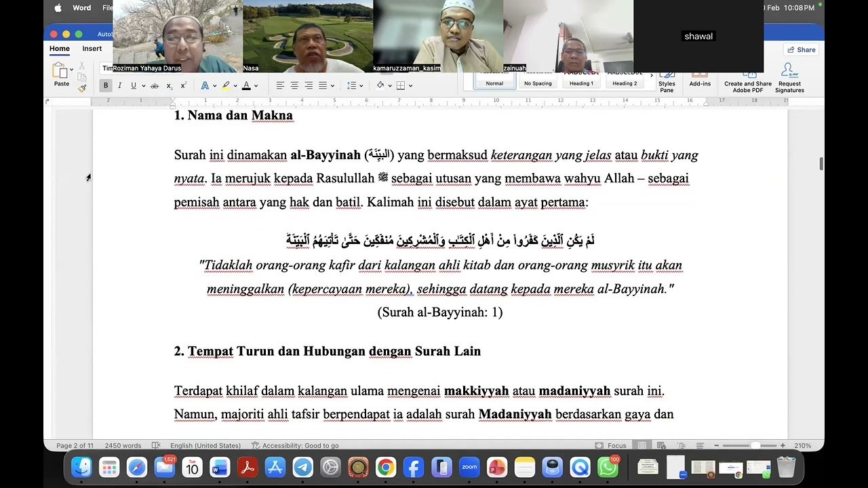Select the Insert ribbon tab
This screenshot has width=868, height=488.
click(92, 49)
